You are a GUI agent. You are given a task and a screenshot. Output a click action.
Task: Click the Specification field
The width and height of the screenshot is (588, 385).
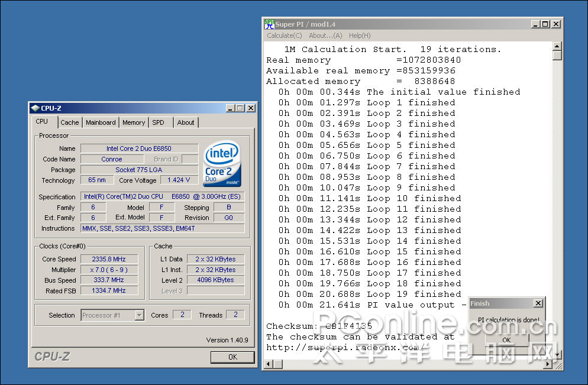click(162, 196)
